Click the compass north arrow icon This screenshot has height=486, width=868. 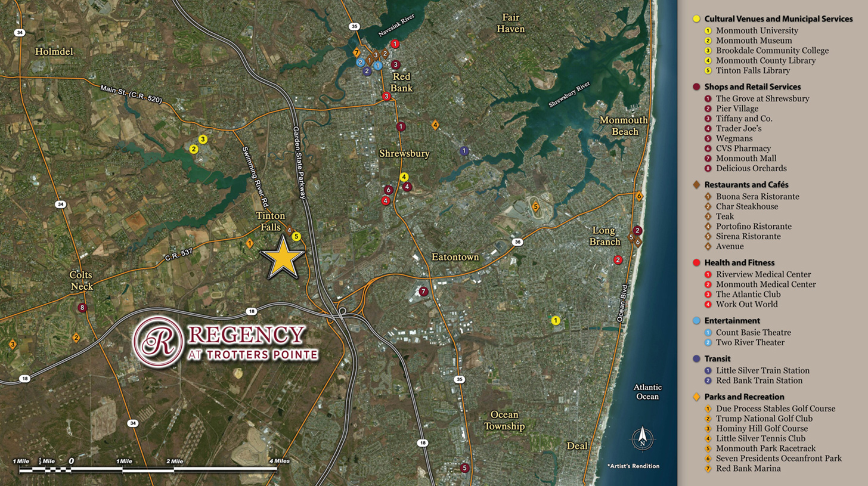(642, 439)
